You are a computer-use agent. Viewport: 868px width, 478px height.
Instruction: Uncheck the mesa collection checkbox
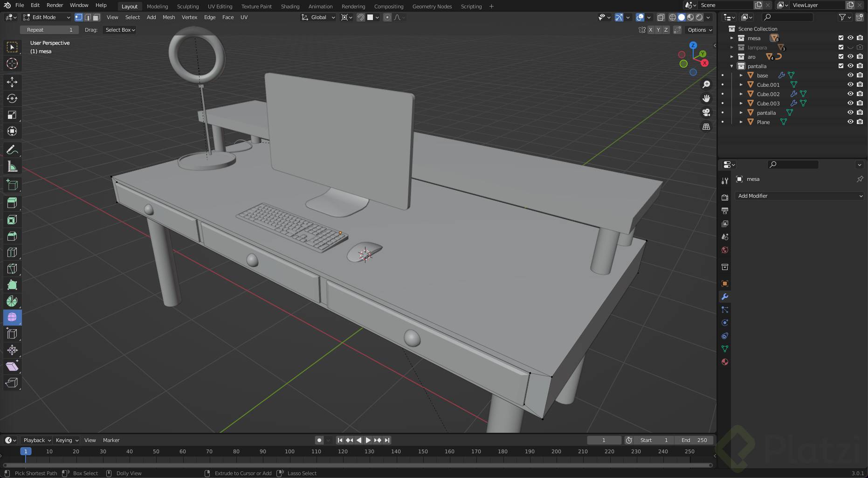(841, 38)
